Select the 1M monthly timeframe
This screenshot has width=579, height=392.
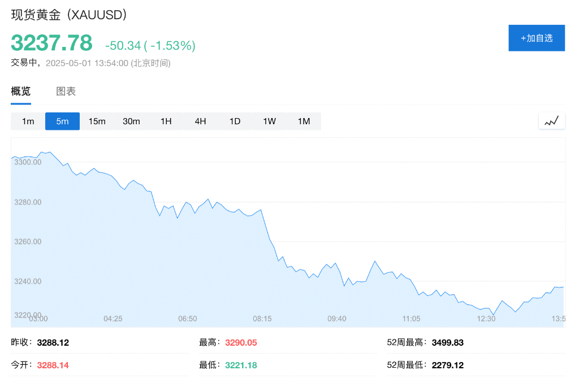pos(304,121)
